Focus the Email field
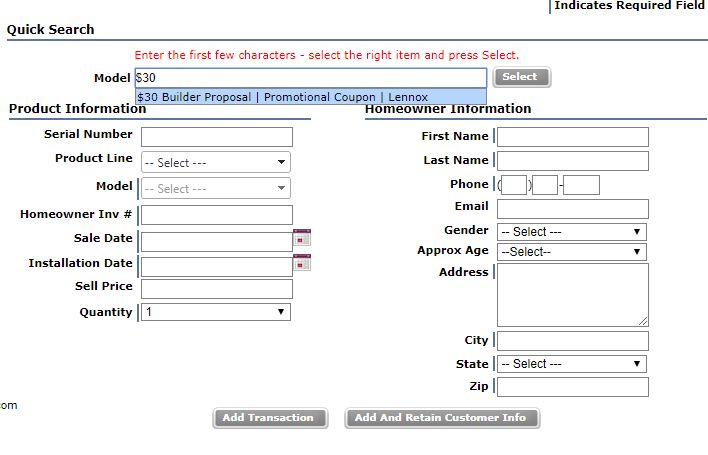The image size is (708, 455). (573, 209)
